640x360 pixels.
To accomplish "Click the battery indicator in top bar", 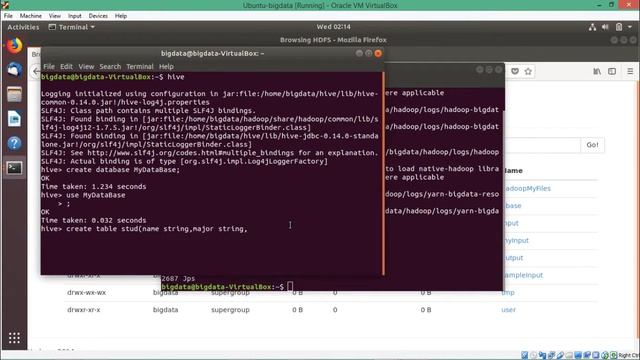I will (619, 27).
